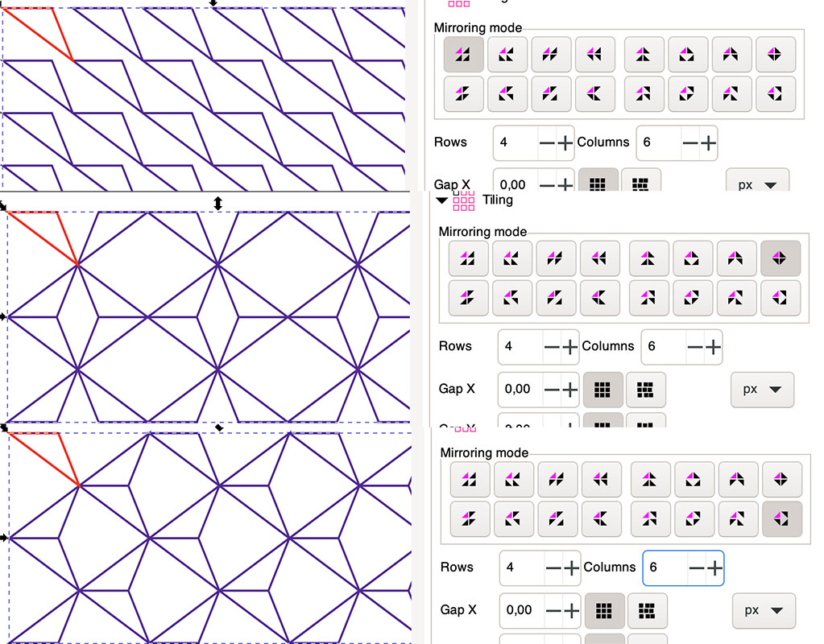Viewport: 824px width, 644px height.
Task: Increase Columns with plus in bottom panel
Action: pos(714,568)
